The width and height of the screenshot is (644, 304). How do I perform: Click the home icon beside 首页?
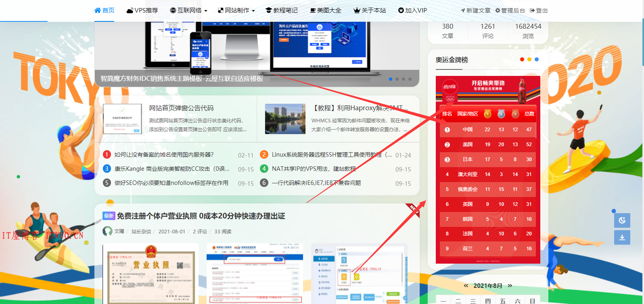(97, 10)
